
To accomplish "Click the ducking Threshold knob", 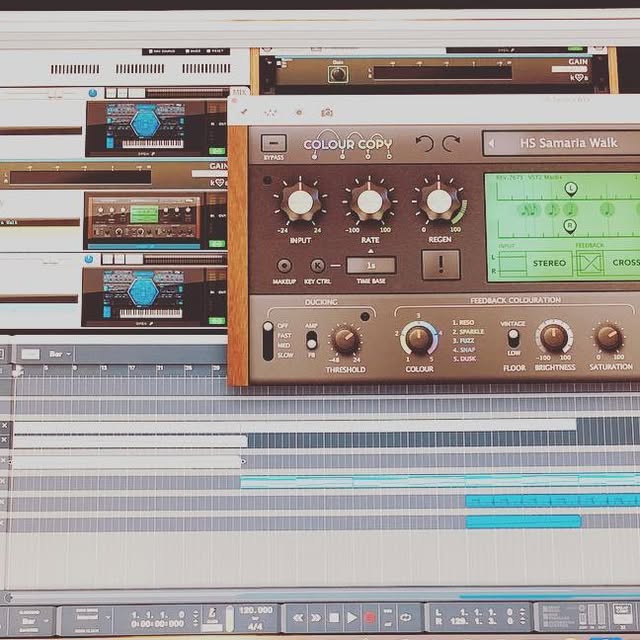I will 345,340.
